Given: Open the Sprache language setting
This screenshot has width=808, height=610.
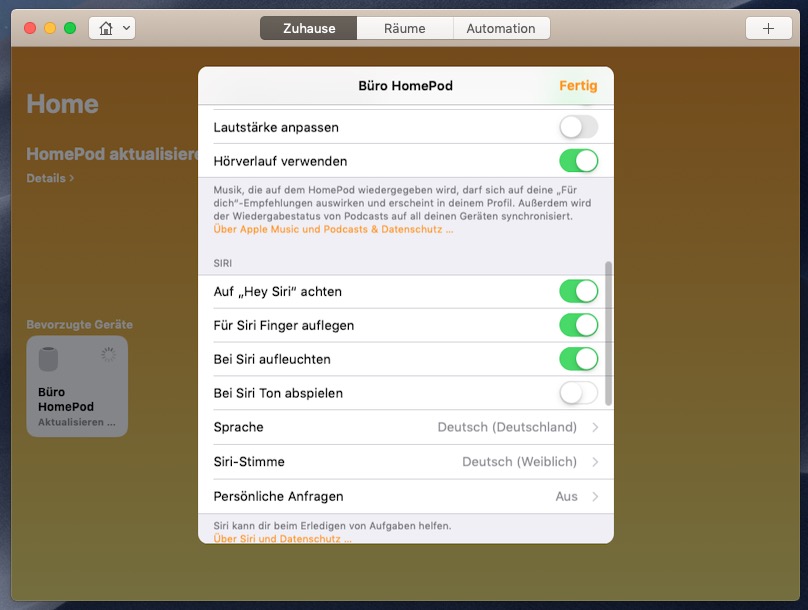Looking at the screenshot, I should tap(405, 427).
